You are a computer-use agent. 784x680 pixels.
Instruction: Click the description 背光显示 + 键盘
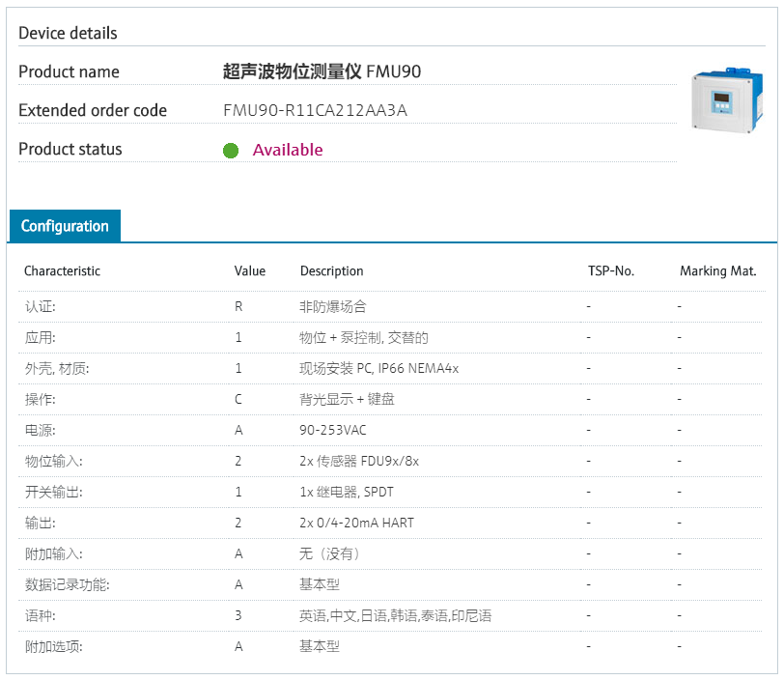point(347,399)
